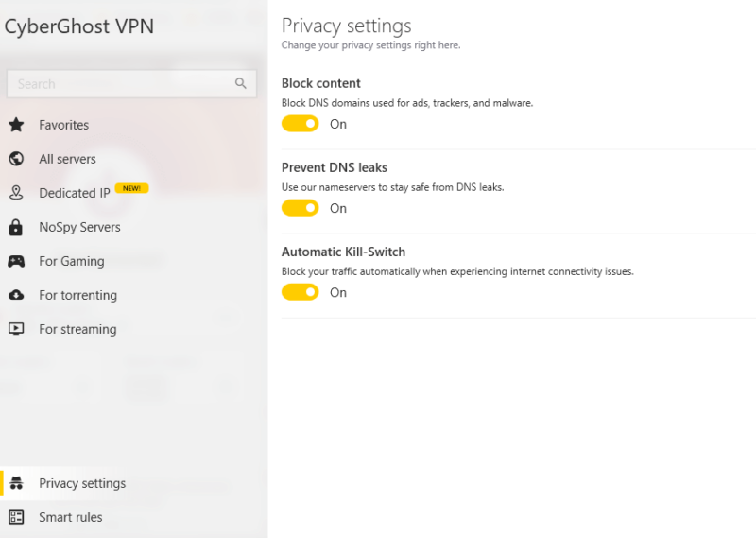This screenshot has height=538, width=756.
Task: Click the For torrenting cloud download icon
Action: pyautogui.click(x=16, y=295)
